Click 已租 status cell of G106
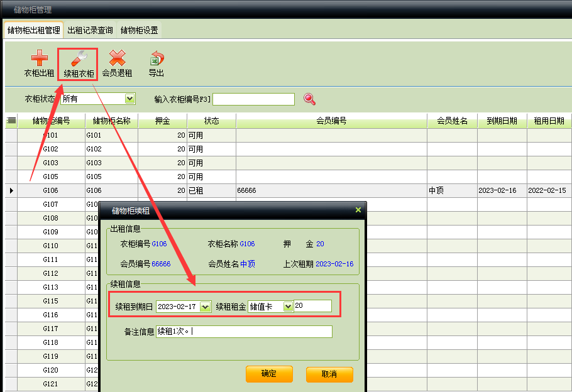 [212, 191]
